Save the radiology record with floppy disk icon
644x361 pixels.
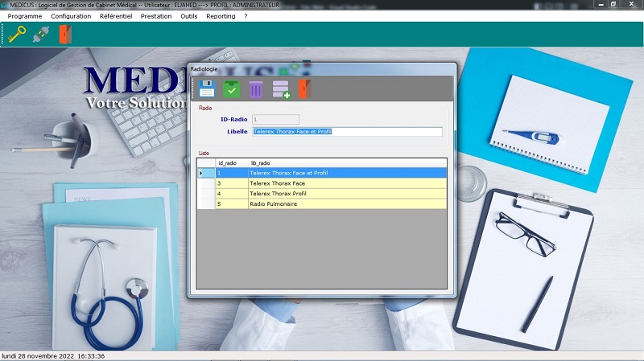(207, 88)
